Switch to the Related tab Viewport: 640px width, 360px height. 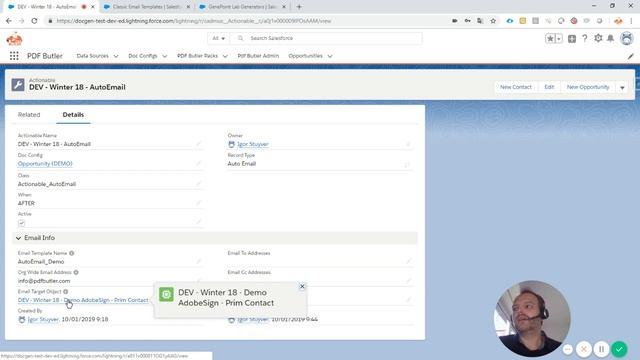[x=29, y=115]
